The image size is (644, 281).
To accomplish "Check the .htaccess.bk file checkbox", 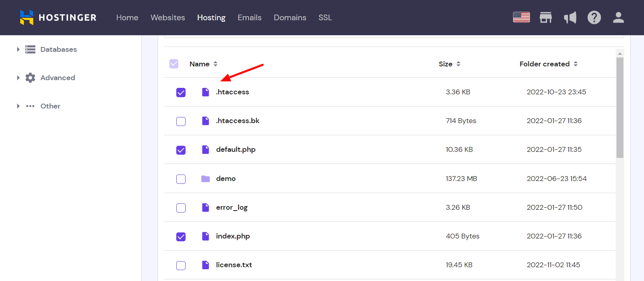I will tap(181, 121).
